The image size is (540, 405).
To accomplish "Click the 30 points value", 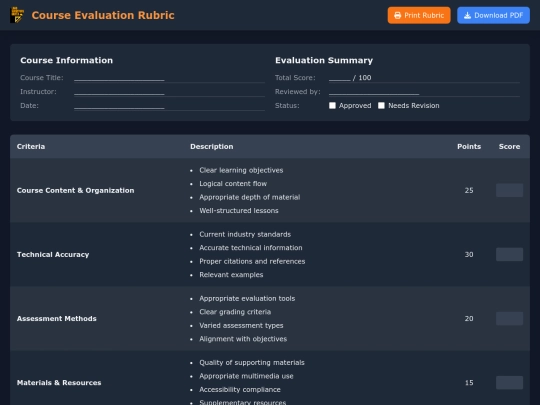I will [x=469, y=255].
